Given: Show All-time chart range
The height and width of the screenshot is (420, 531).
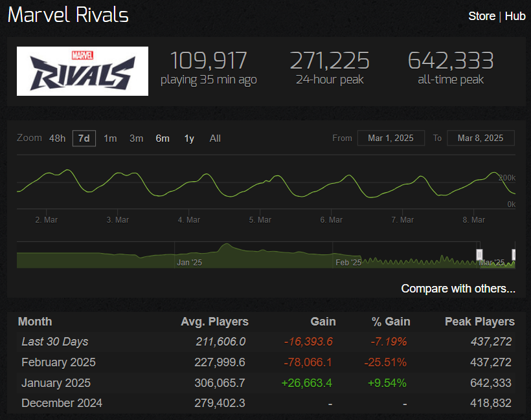Looking at the screenshot, I should (x=215, y=138).
